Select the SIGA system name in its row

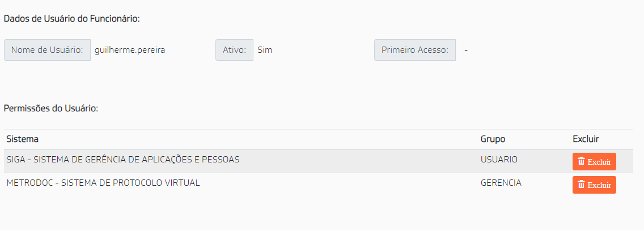pos(123,159)
